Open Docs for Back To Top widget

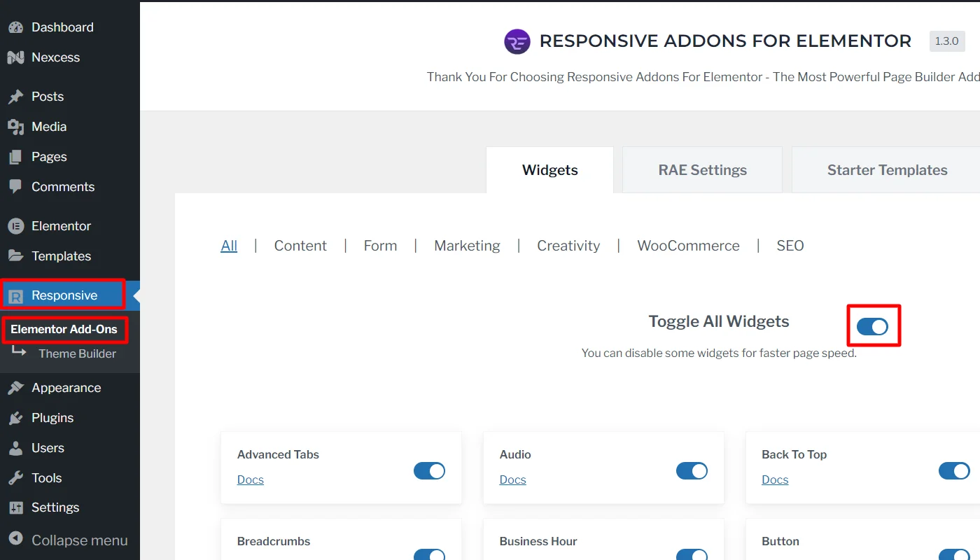tap(775, 479)
